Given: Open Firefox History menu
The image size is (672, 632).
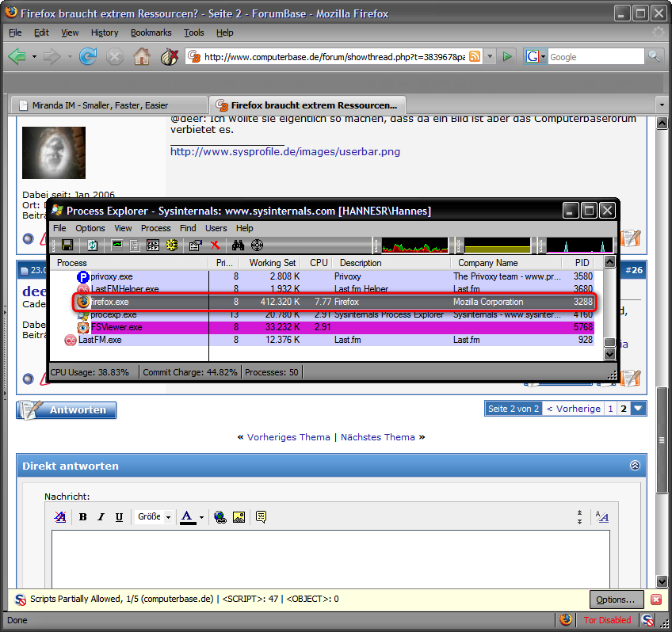Looking at the screenshot, I should click(x=105, y=32).
